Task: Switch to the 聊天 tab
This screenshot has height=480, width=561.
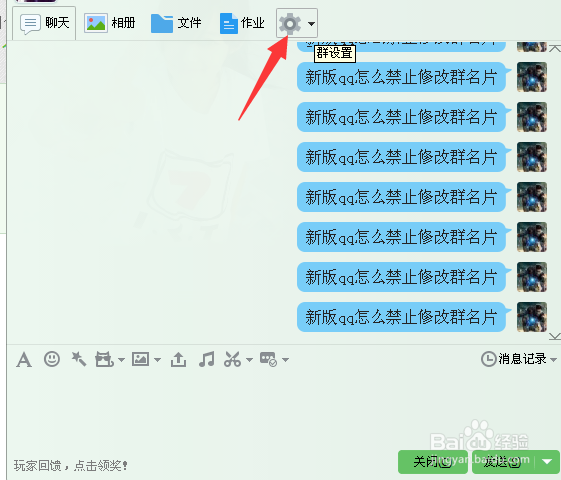Action: tap(44, 23)
